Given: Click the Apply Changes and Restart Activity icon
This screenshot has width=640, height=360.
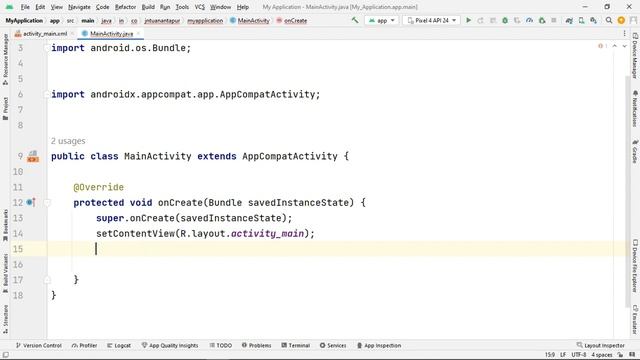Looking at the screenshot, I should [x=480, y=20].
